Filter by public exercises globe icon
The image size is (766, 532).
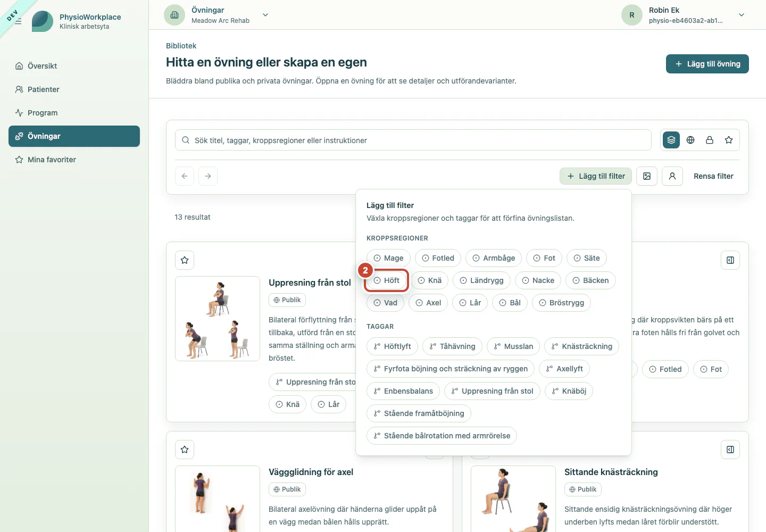tap(690, 140)
